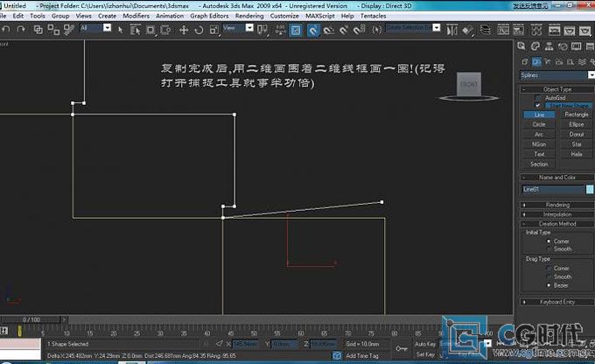Enable the AutoGrid checkbox
Image resolution: width=595 pixels, height=364 pixels.
(538, 98)
